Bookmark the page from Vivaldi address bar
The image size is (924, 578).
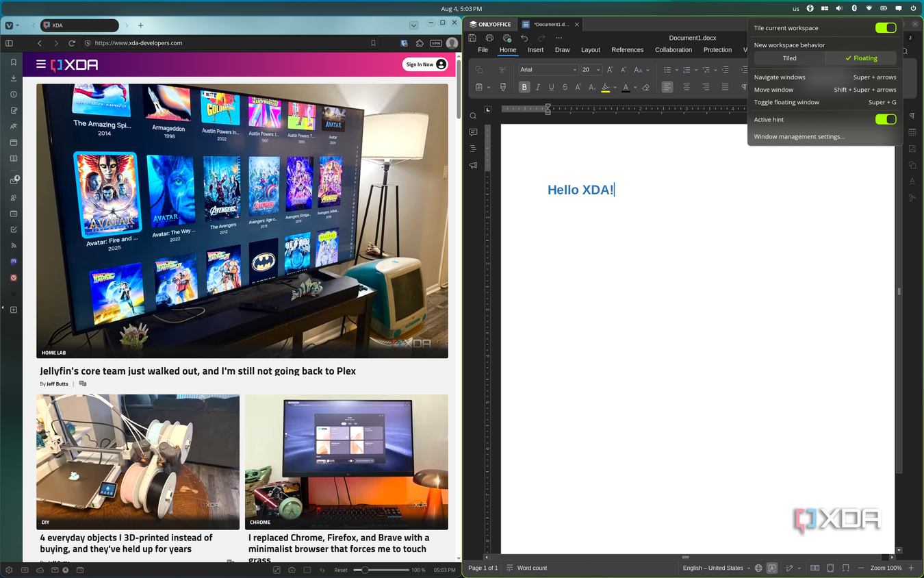(x=373, y=43)
